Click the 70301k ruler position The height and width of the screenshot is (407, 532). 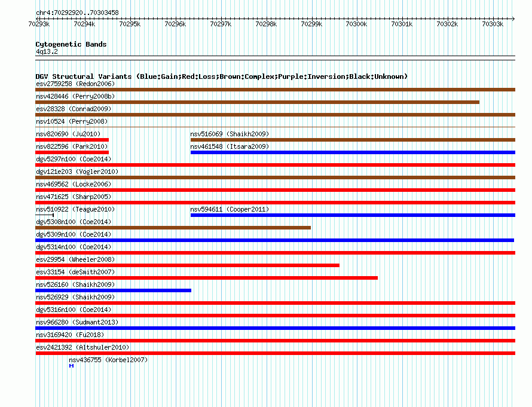point(402,24)
